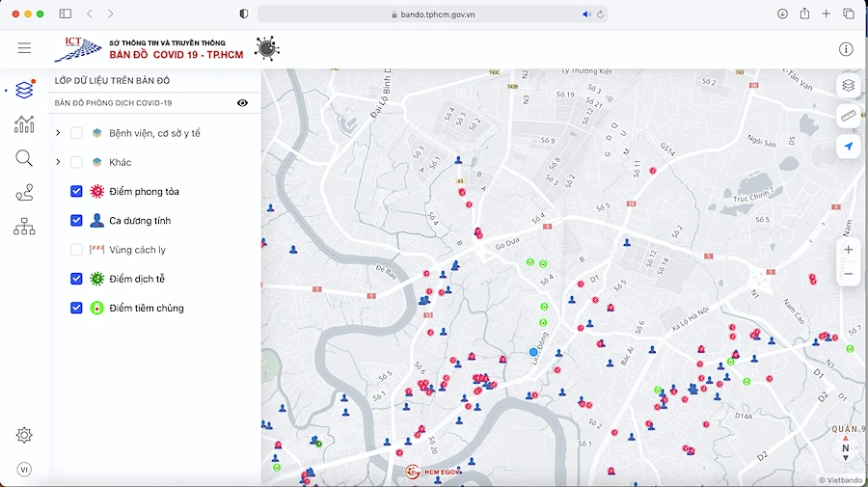Open the settings gear in sidebar
The width and height of the screenshot is (868, 487).
24,435
